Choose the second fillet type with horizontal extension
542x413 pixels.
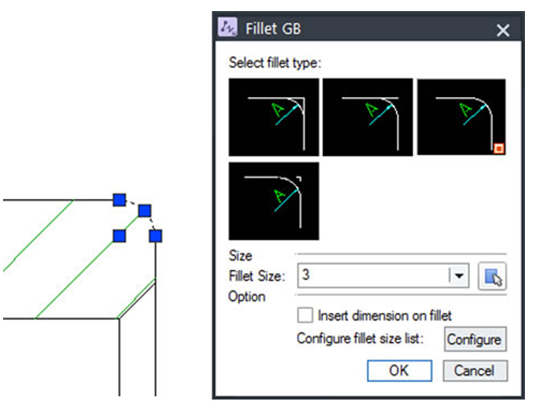click(x=368, y=117)
